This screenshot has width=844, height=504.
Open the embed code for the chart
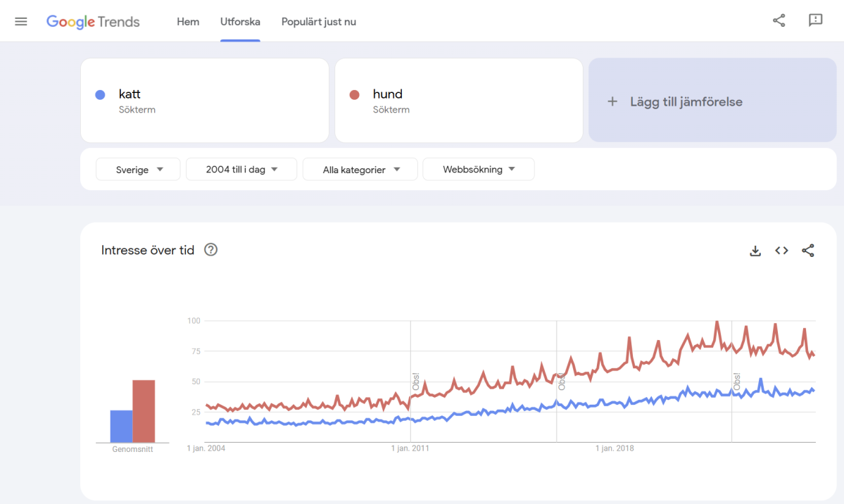click(x=781, y=250)
